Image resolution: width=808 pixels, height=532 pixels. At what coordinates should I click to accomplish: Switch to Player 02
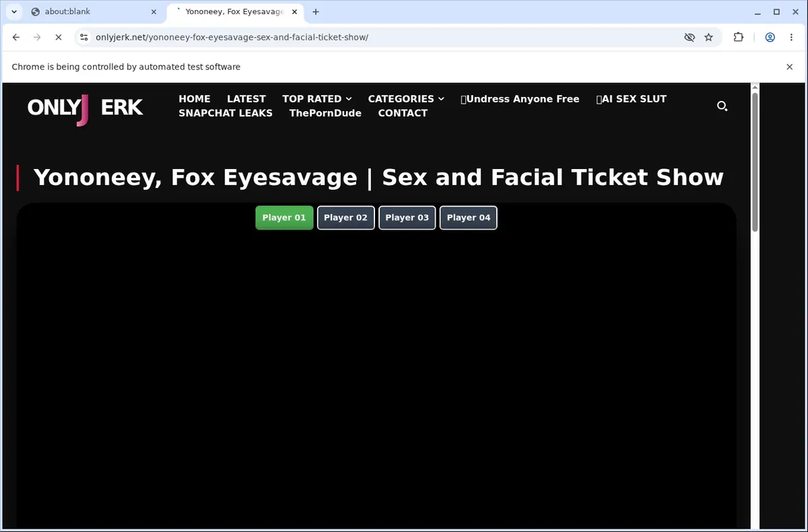pos(346,218)
